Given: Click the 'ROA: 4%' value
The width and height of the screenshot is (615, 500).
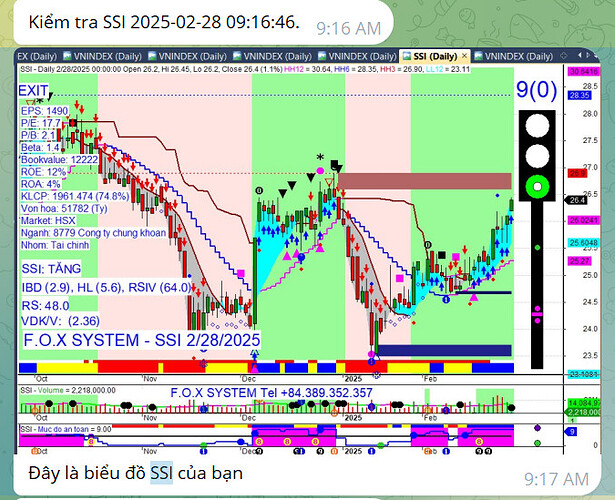Looking at the screenshot, I should [41, 184].
